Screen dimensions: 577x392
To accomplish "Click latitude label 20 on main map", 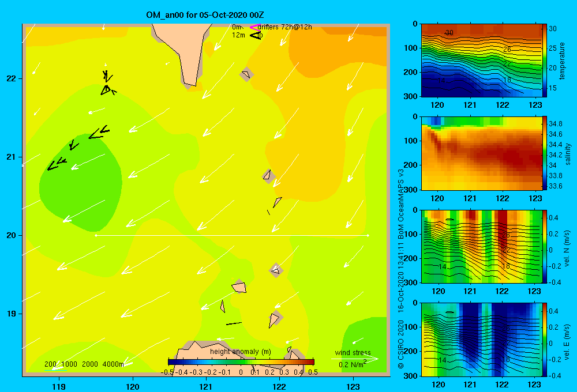I will [11, 235].
